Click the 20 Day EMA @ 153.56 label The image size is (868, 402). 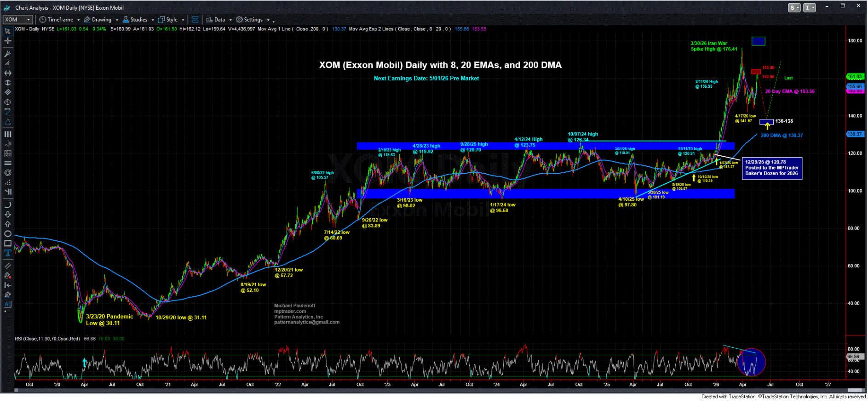[790, 91]
